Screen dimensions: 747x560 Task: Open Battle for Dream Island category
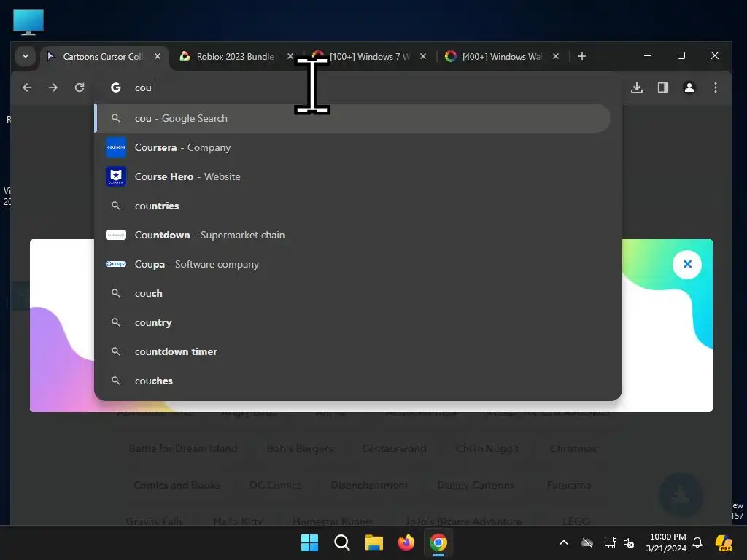pos(183,448)
